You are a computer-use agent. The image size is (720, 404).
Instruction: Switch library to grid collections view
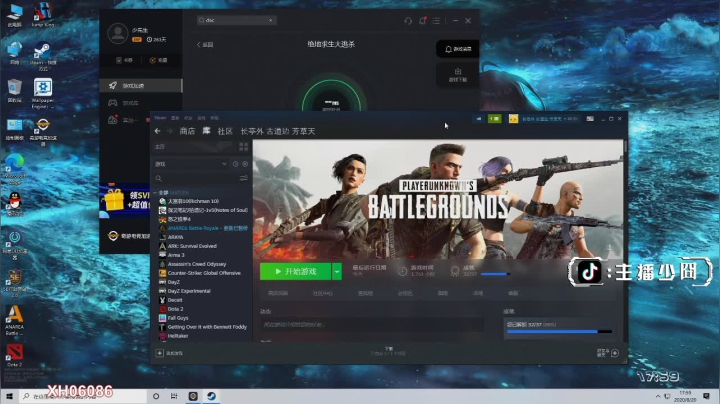coord(243,146)
